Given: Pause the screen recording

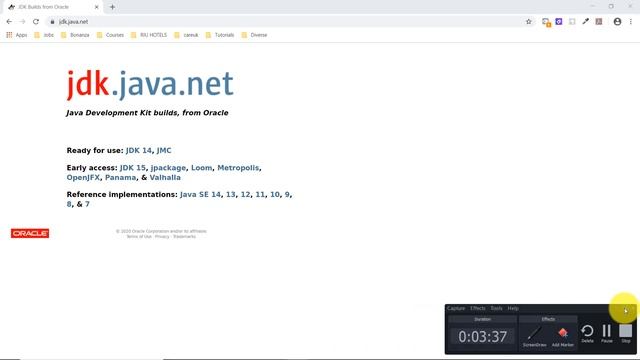Looking at the screenshot, I should point(607,333).
